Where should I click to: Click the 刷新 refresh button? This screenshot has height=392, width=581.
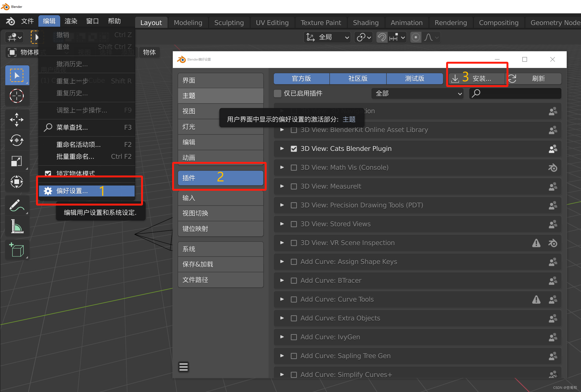(535, 79)
